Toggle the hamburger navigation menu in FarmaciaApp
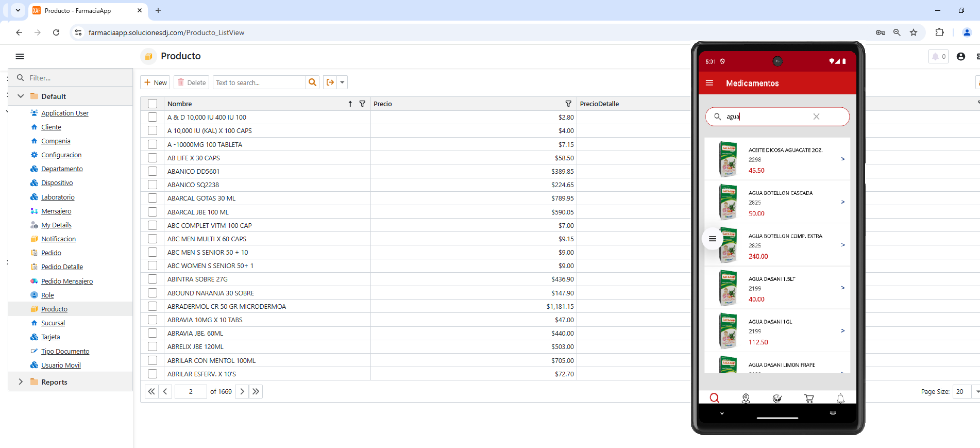 20,56
